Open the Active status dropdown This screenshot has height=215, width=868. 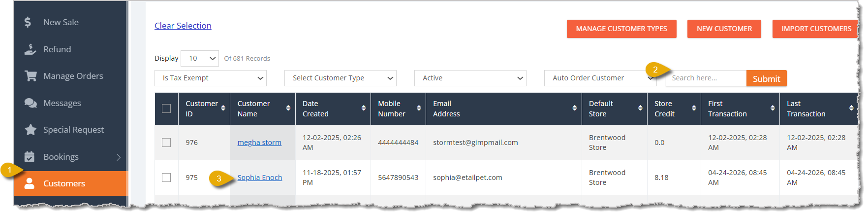tap(470, 78)
